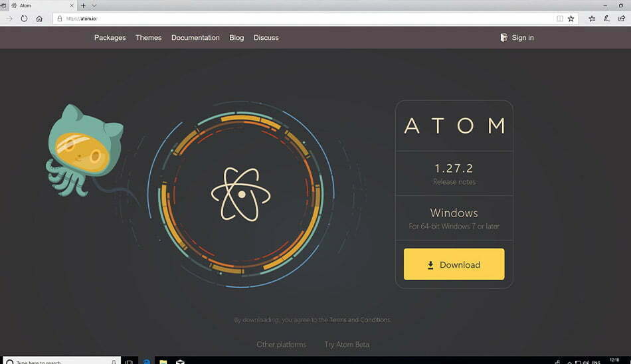This screenshot has height=364, width=631.
Task: Add page to favorites star
Action: (571, 19)
